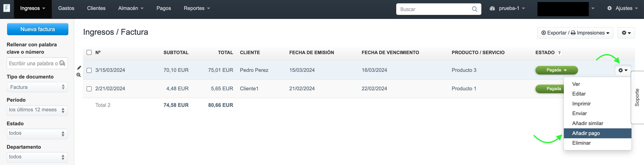Viewport: 644px width, 165px height.
Task: Expand the Almacén menu
Action: coord(131,8)
